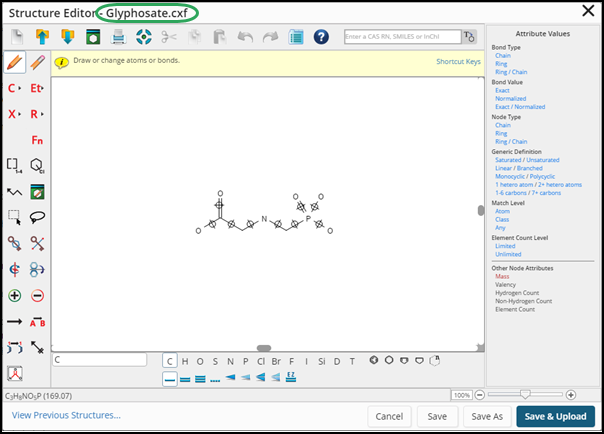Choose oxygen O in element bar
604x434 pixels.
coord(200,361)
